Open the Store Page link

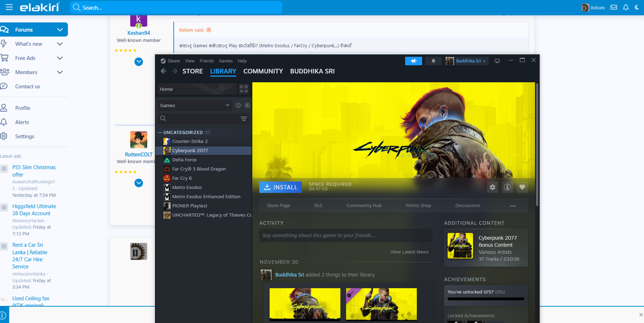[278, 206]
